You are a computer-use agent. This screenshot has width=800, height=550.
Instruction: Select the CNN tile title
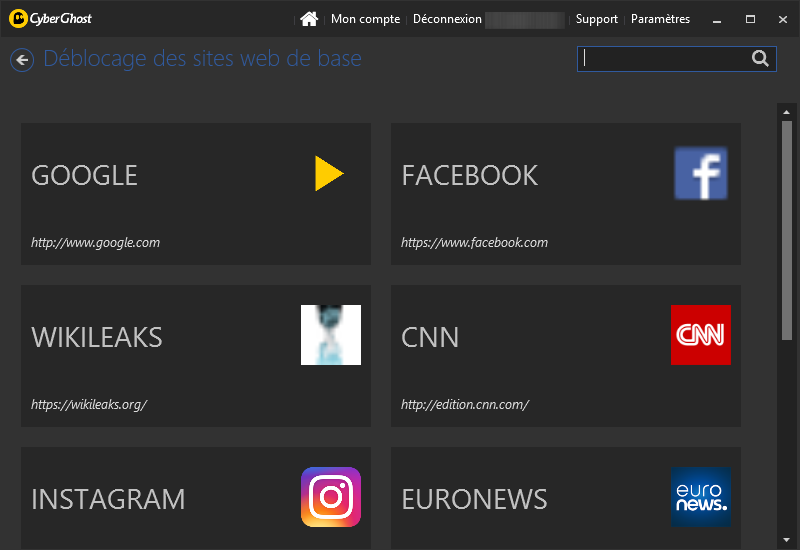[430, 338]
